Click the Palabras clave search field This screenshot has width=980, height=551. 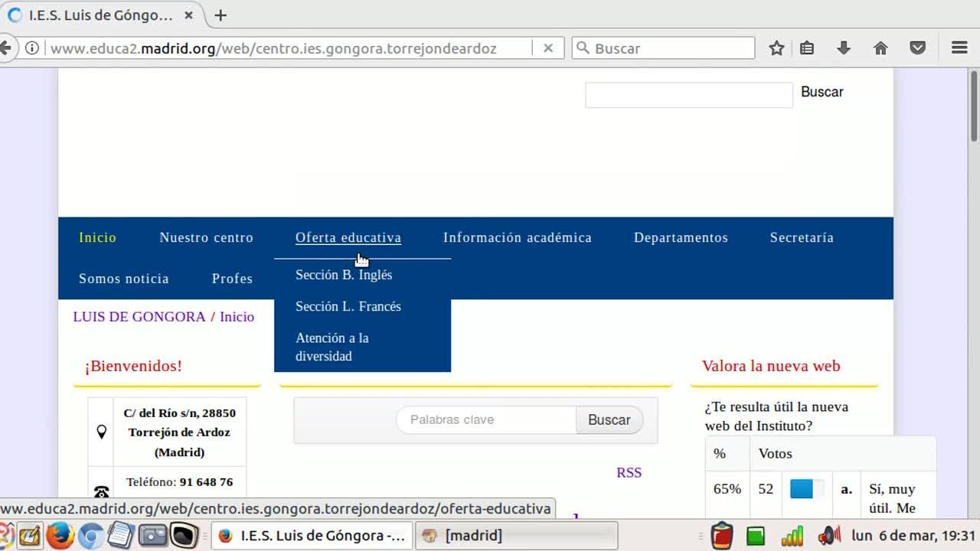(486, 419)
